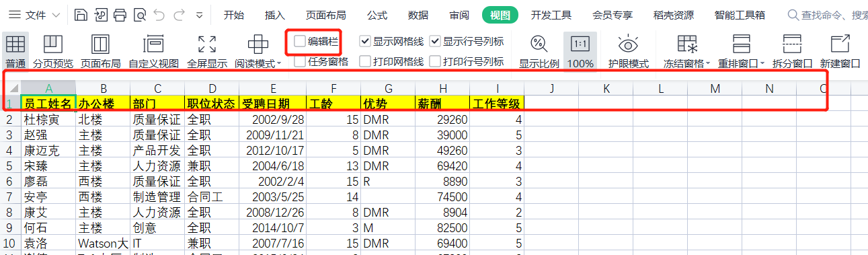
Task: Open Print Preview from the quick access toolbar
Action: 139,14
